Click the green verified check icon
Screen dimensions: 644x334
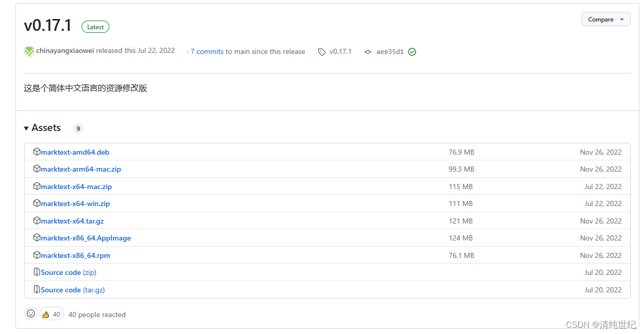point(412,52)
